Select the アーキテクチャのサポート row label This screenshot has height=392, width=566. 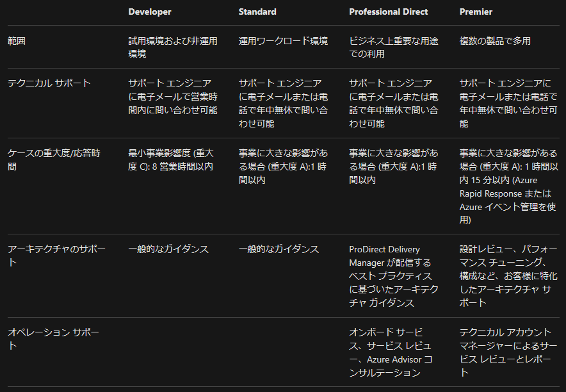pyautogui.click(x=56, y=256)
